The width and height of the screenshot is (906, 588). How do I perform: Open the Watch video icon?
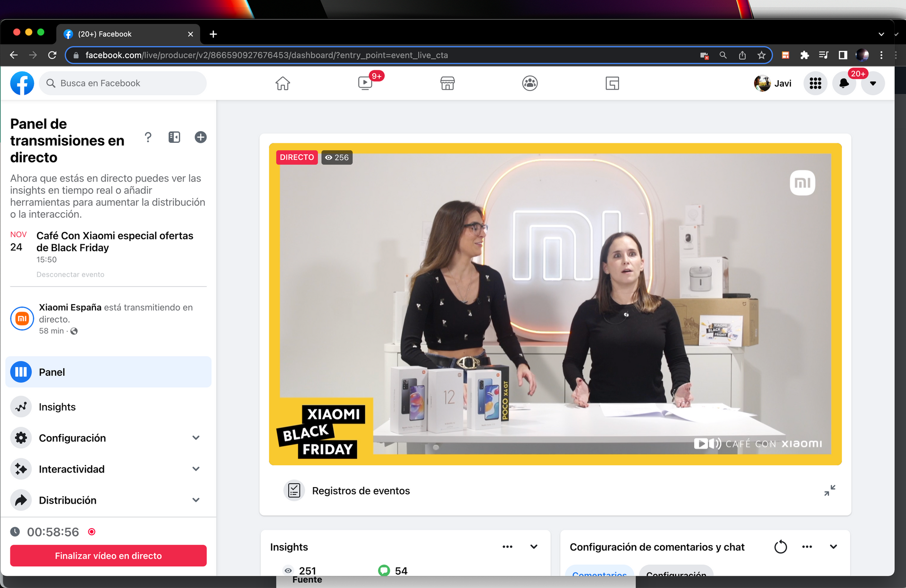click(365, 83)
